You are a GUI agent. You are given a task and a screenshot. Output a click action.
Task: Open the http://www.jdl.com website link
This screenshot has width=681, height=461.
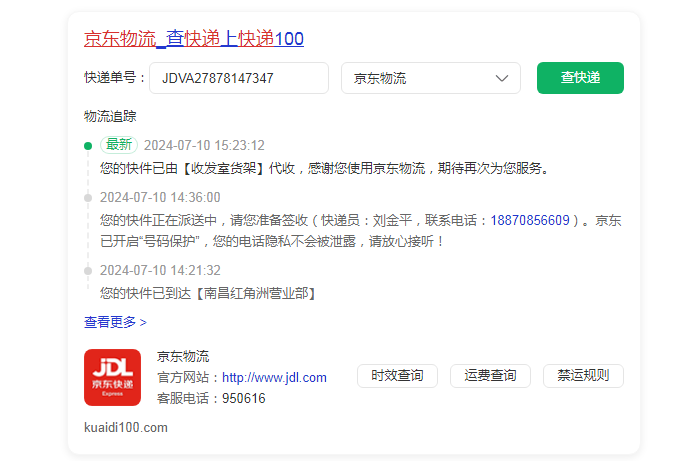point(274,378)
